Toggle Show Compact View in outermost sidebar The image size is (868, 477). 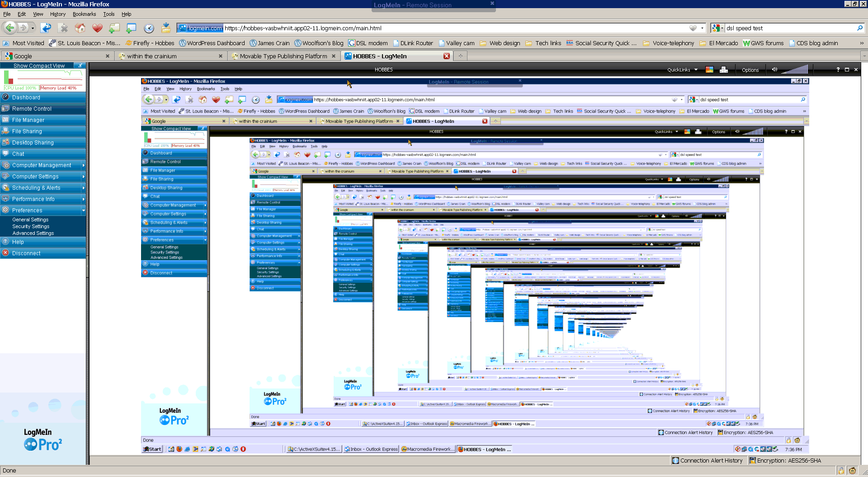(39, 66)
